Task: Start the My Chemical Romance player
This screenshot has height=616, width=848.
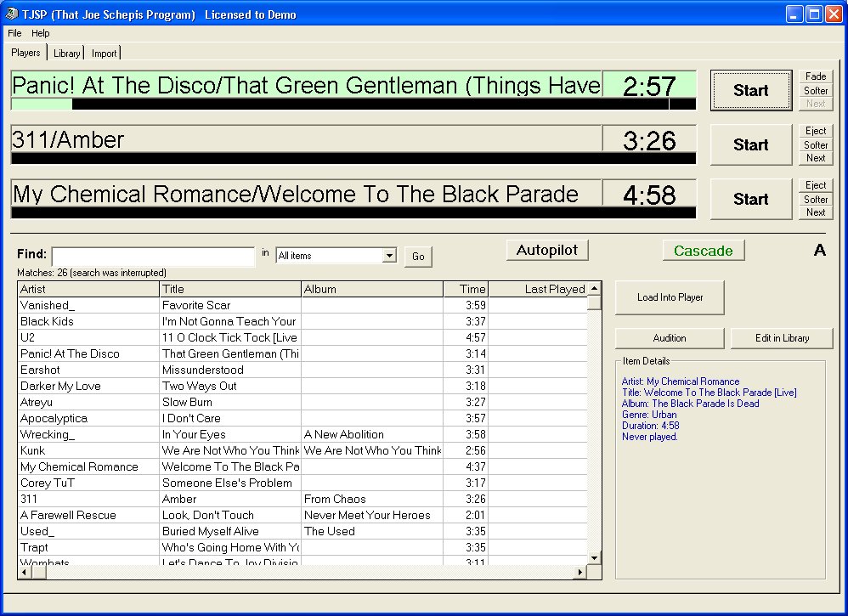Action: click(750, 199)
